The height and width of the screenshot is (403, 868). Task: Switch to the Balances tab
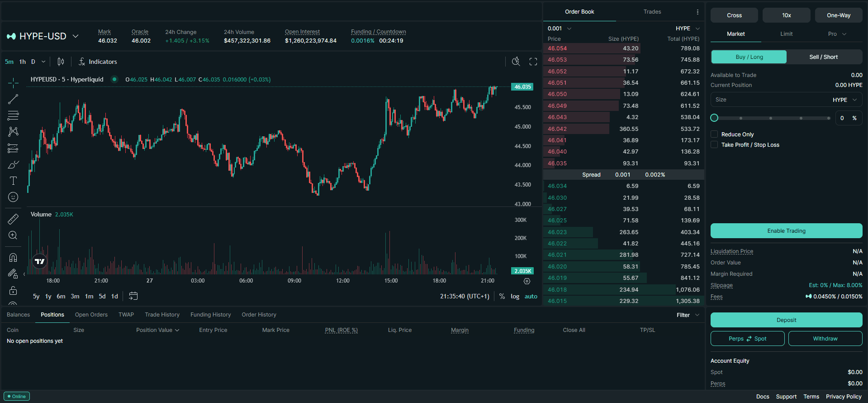click(18, 315)
